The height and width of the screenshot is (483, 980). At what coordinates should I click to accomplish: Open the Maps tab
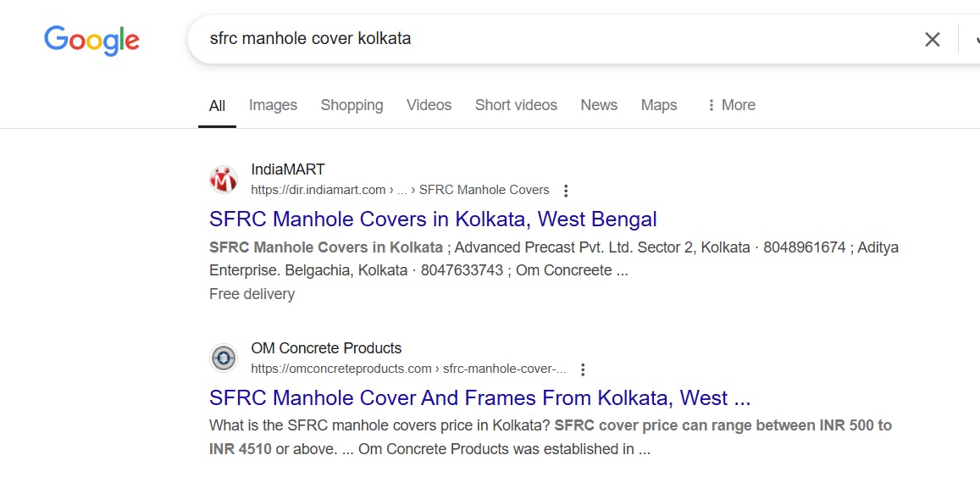tap(659, 105)
